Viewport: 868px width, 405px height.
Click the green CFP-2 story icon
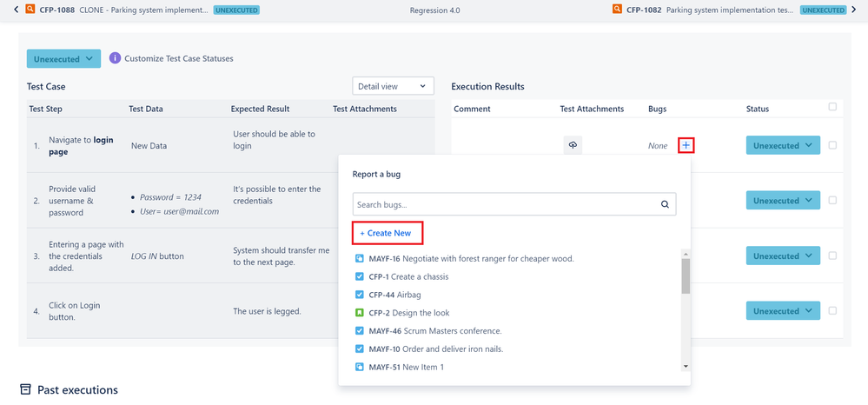[x=359, y=313]
